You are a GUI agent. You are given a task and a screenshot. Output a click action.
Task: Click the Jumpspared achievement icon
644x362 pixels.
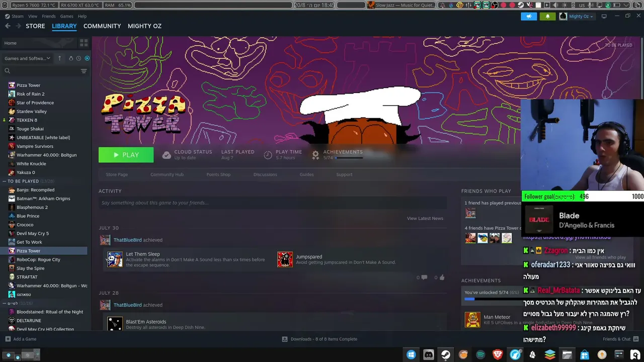tap(285, 259)
